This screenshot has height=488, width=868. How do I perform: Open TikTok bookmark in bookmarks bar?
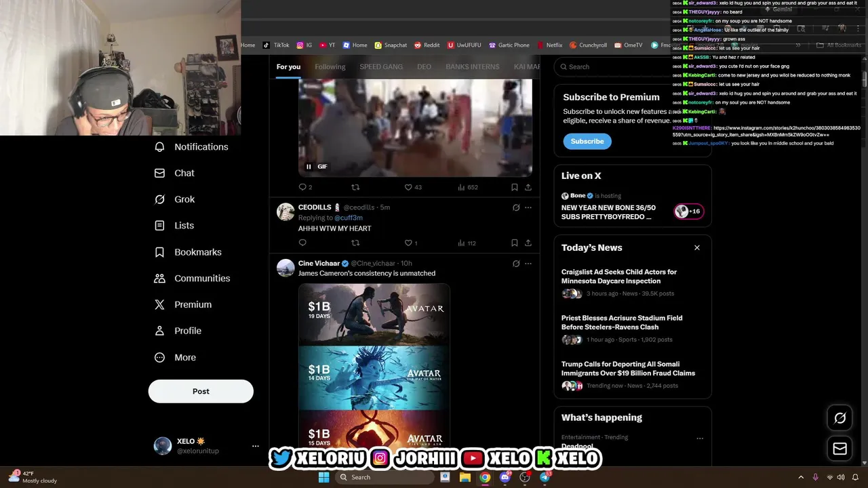pos(276,45)
